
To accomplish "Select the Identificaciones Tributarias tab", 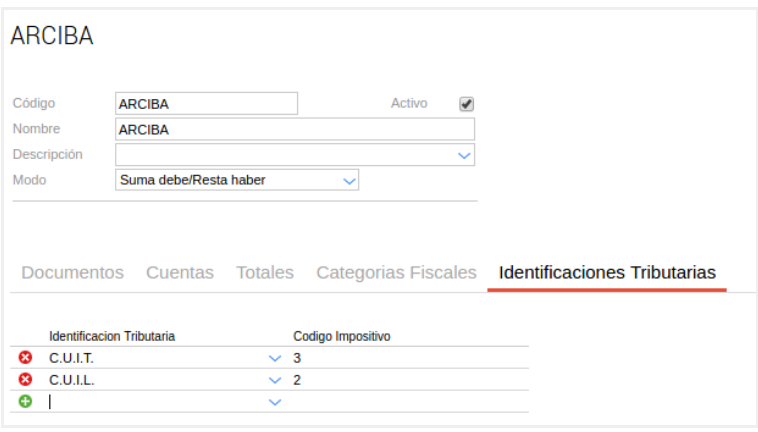I will pos(607,272).
